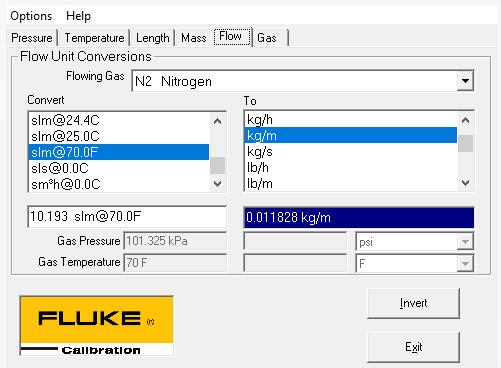This screenshot has height=368, width=501.
Task: Open the Help menu
Action: pyautogui.click(x=78, y=16)
